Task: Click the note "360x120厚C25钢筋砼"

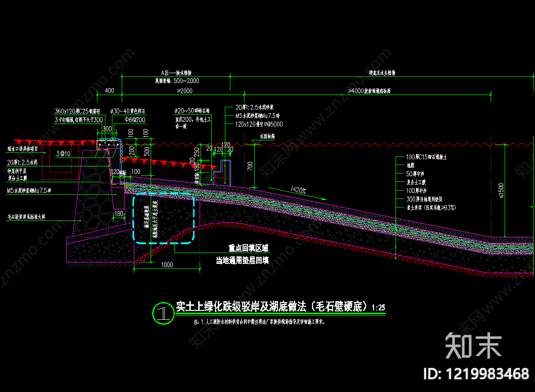Action: point(77,111)
